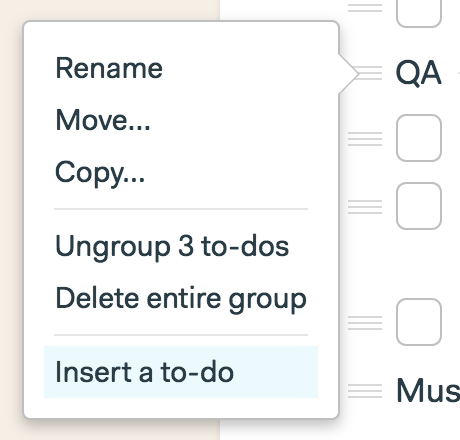Check off the second to-do under QA
Image resolution: width=460 pixels, height=440 pixels.
419,206
